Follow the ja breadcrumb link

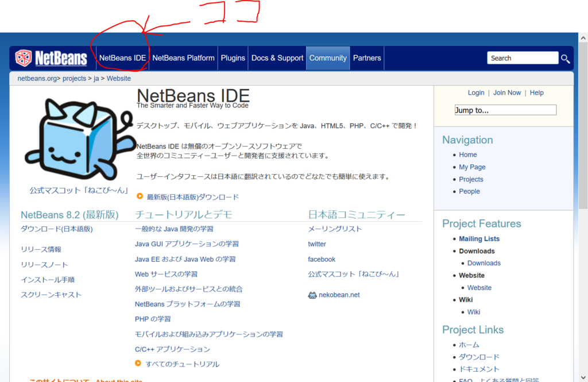[96, 79]
